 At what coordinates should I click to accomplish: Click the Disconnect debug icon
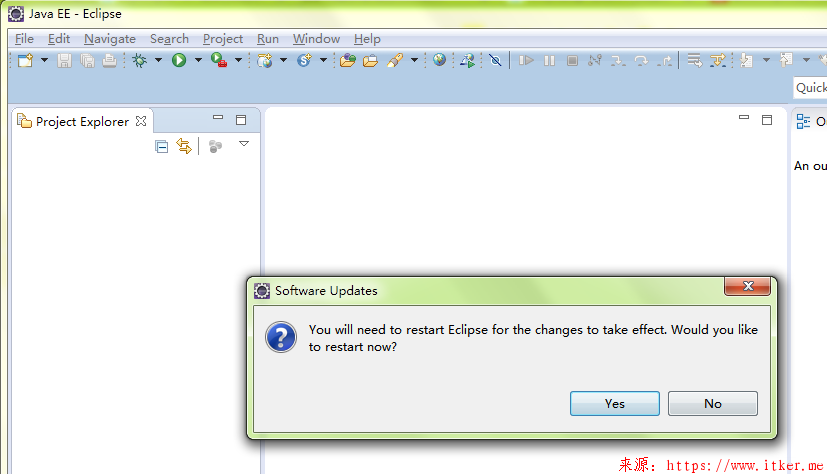[595, 61]
